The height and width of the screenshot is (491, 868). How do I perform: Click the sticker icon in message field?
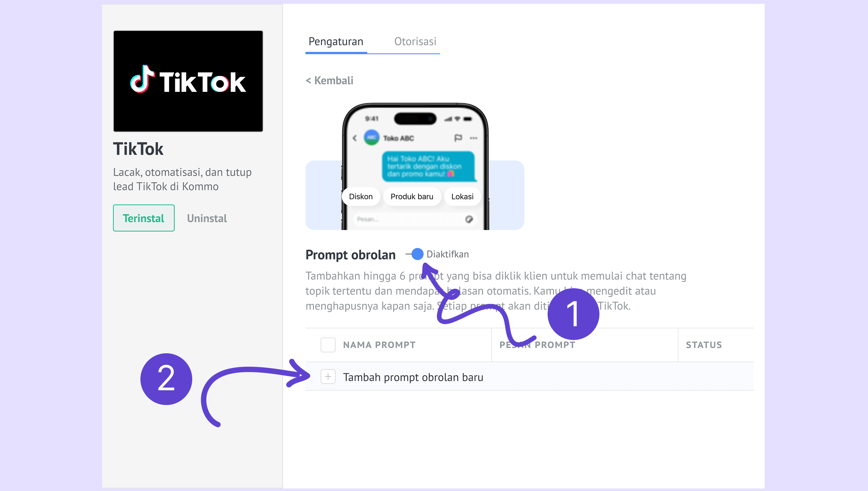[x=469, y=220]
